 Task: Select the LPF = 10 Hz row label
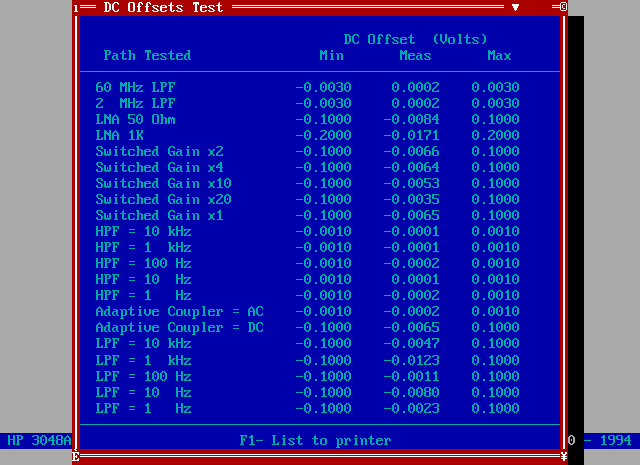[143, 392]
